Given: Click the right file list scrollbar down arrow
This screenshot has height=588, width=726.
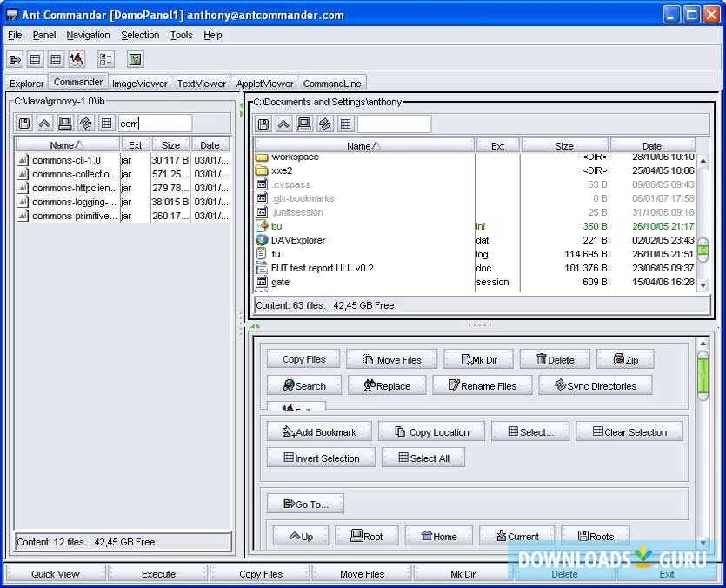Looking at the screenshot, I should click(703, 285).
